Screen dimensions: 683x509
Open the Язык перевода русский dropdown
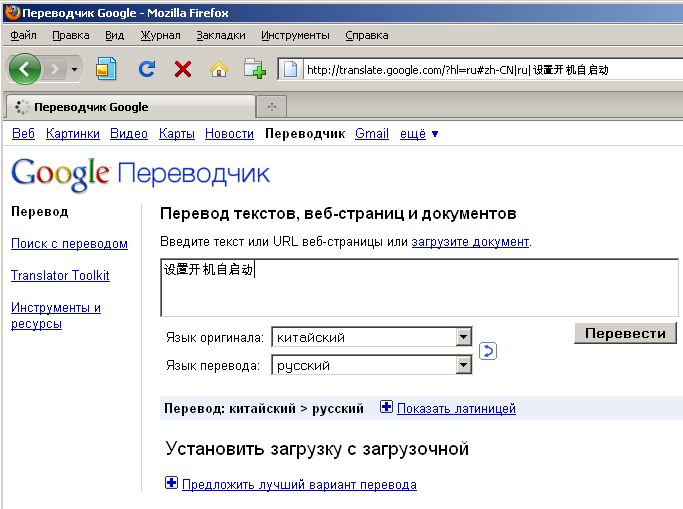tap(372, 365)
